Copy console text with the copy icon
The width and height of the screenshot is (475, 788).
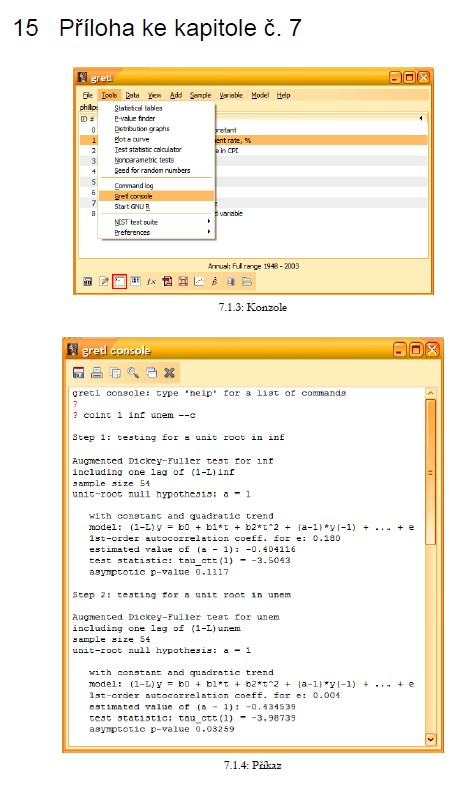pos(115,372)
